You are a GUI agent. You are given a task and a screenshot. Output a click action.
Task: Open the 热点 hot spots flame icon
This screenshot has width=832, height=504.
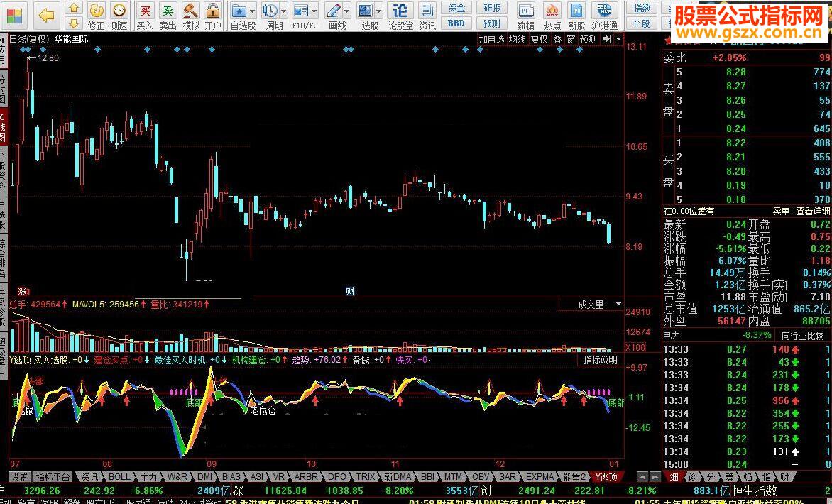click(552, 16)
